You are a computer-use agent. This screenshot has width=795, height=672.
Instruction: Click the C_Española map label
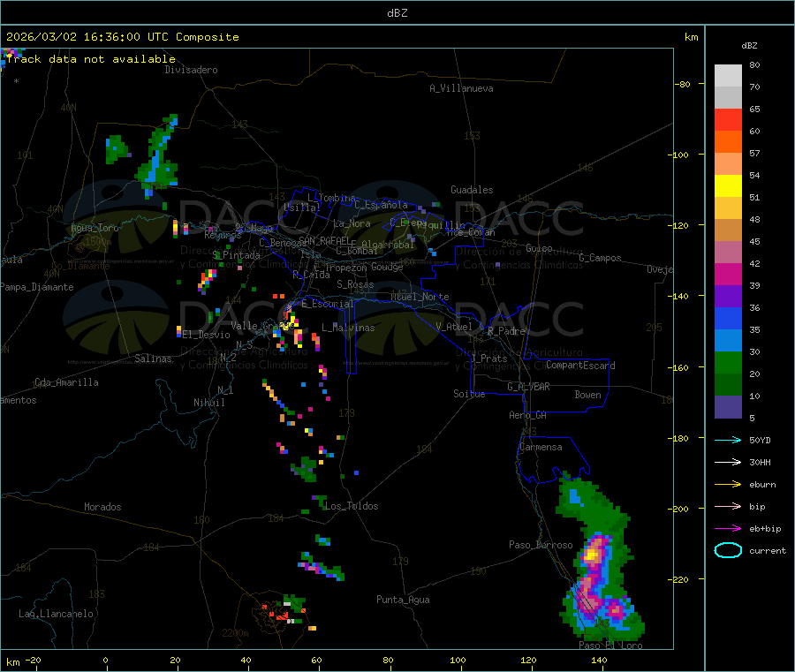point(381,205)
